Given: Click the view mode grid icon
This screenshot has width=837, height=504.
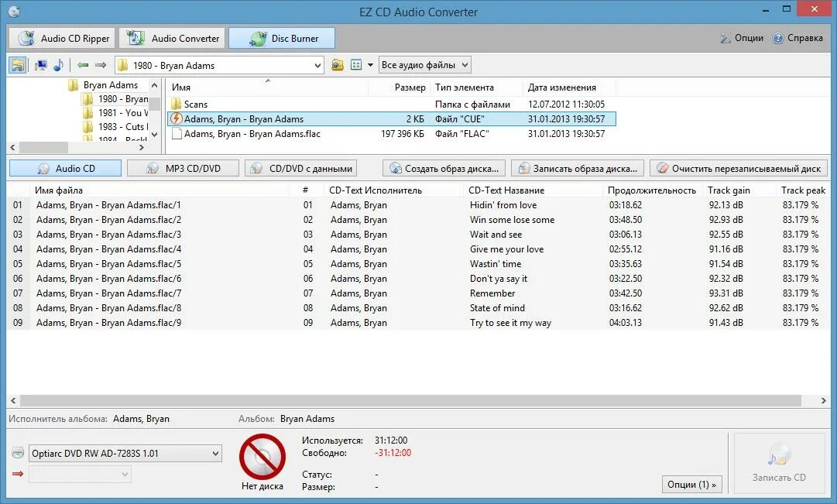Looking at the screenshot, I should (356, 65).
